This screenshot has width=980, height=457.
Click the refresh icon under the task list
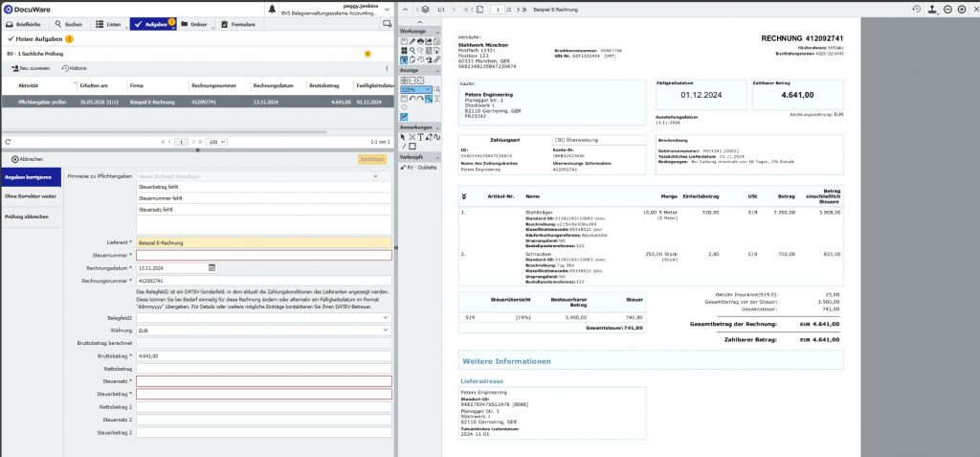[x=8, y=142]
